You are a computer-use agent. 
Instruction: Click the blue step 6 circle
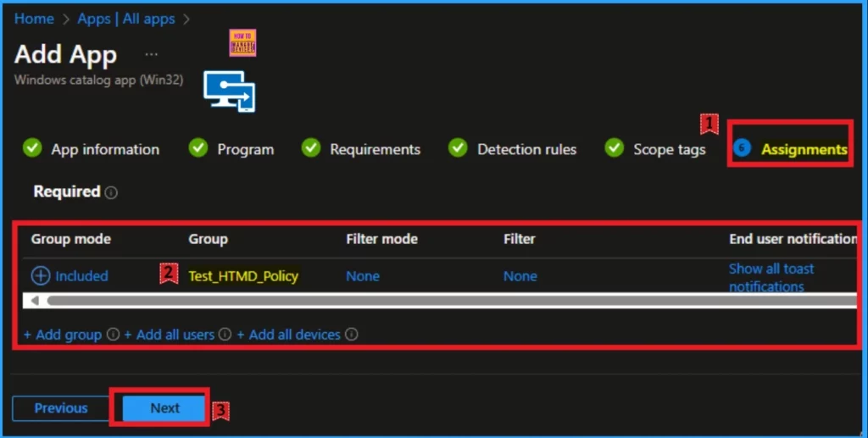pos(742,147)
